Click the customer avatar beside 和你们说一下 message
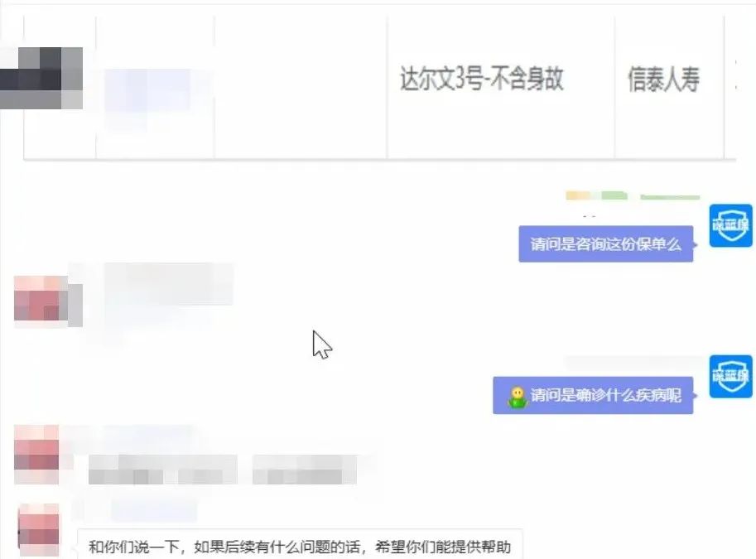This screenshot has height=559, width=756. coord(39,530)
